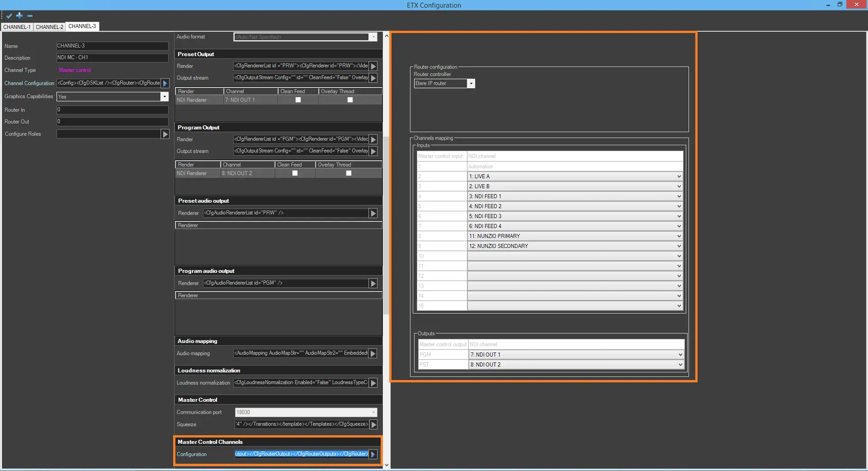Open Loudness normalization arrow button
Screen dimensions: 868x471
click(373, 383)
